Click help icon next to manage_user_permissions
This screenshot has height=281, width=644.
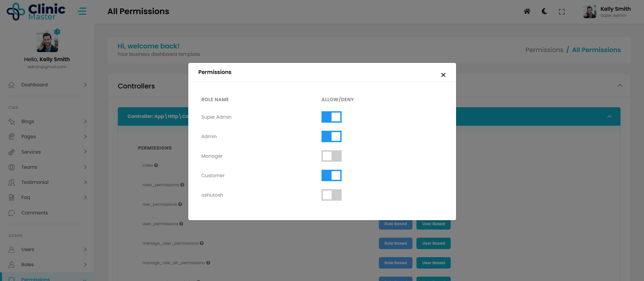202,243
